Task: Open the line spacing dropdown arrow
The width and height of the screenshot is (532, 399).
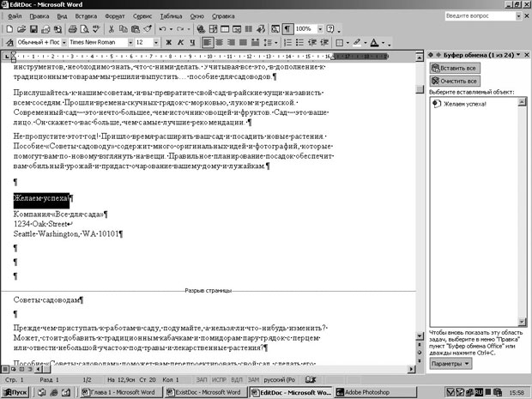Action: (275, 42)
